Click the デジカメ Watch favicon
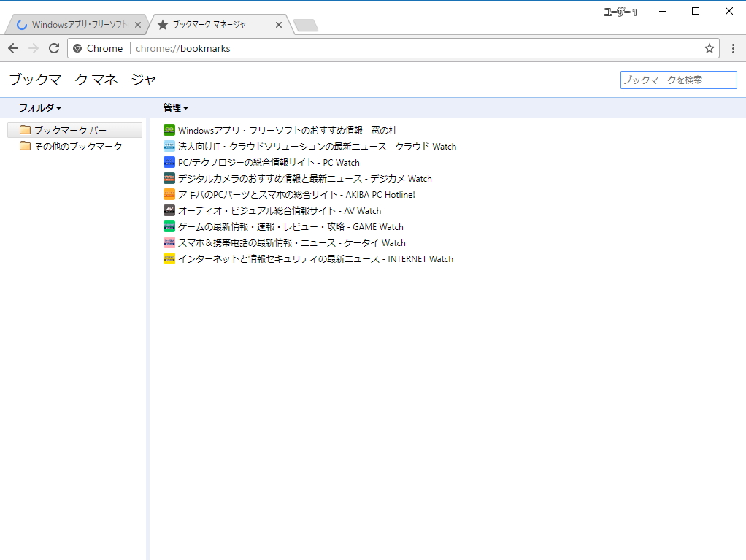Viewport: 746px width, 560px height. pyautogui.click(x=169, y=178)
